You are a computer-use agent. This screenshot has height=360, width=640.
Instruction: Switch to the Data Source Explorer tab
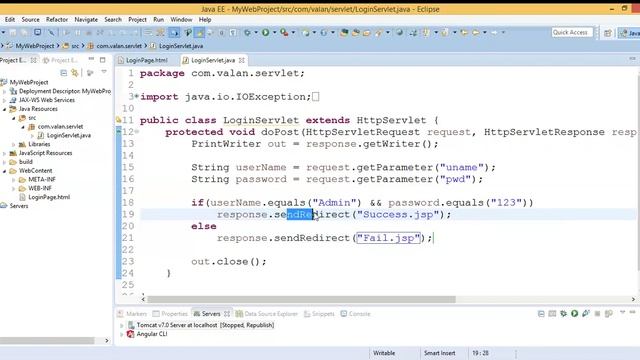(x=267, y=313)
